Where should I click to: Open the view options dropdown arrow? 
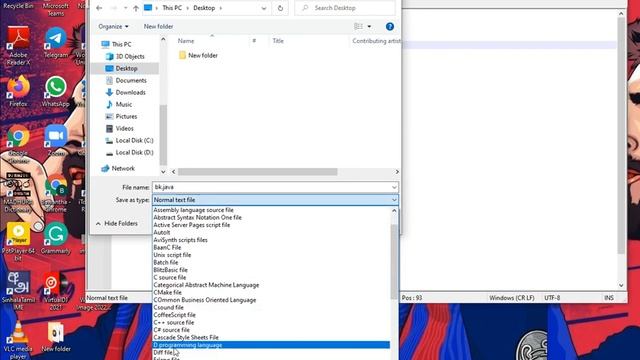[369, 27]
